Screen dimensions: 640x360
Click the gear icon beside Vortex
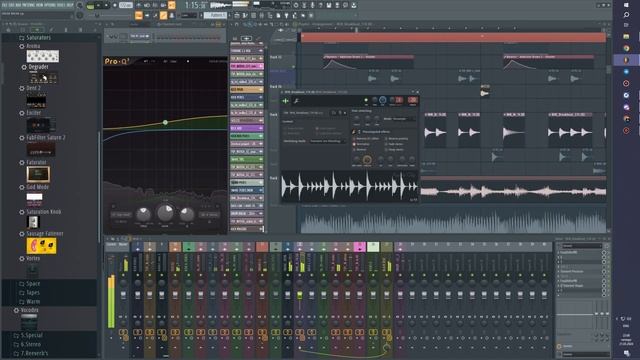(22, 259)
